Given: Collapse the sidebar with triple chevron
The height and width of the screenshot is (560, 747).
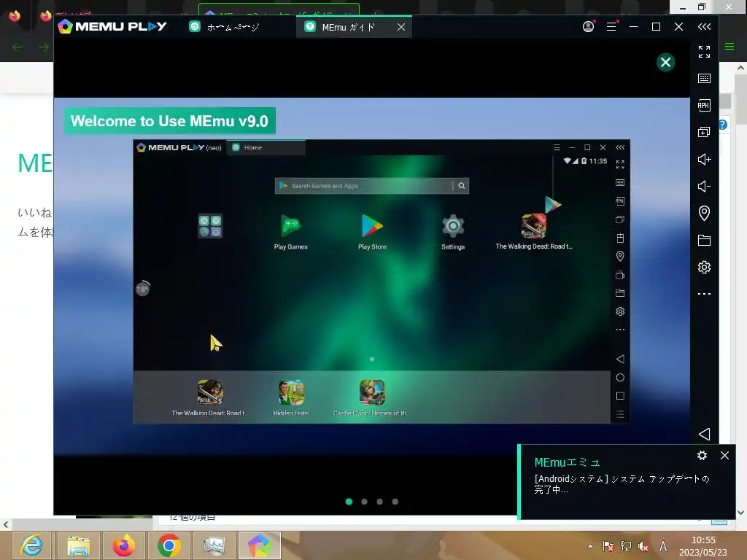Looking at the screenshot, I should (x=704, y=27).
